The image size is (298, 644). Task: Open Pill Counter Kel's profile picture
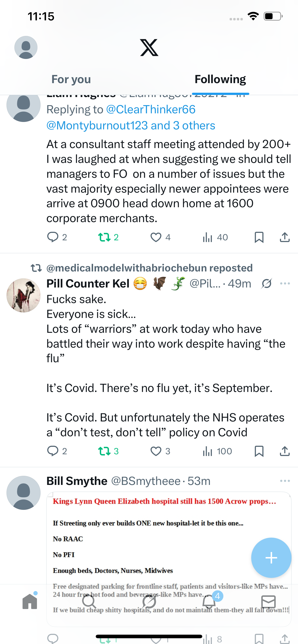point(24,295)
